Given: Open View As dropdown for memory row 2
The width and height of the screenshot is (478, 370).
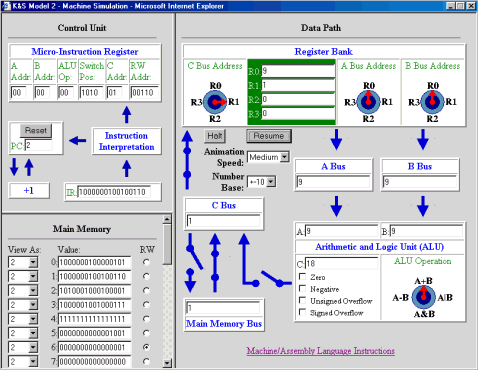Looking at the screenshot, I should pyautogui.click(x=23, y=291).
